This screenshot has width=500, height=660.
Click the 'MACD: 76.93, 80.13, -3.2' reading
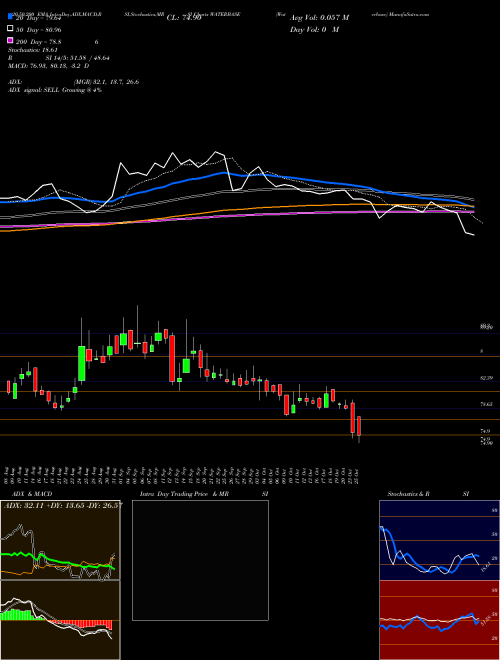coord(46,66)
